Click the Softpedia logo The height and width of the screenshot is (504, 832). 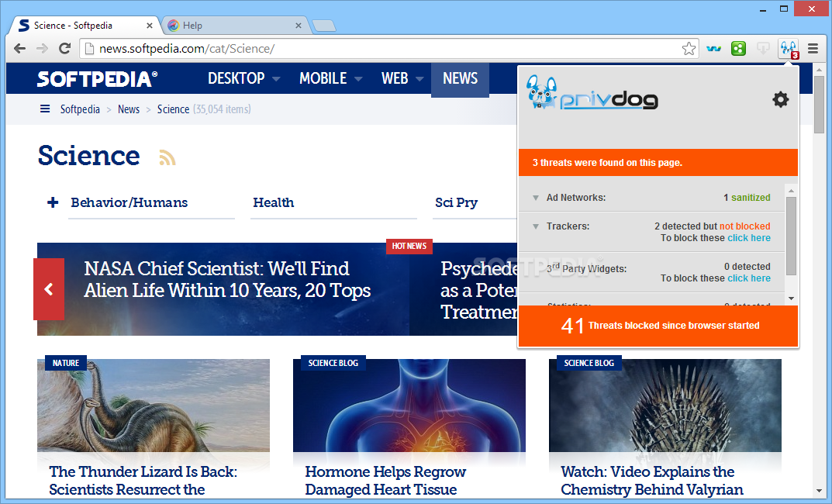[x=97, y=78]
